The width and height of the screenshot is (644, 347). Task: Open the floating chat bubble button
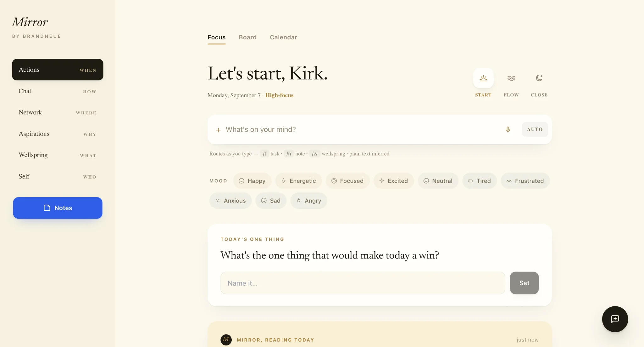[615, 319]
